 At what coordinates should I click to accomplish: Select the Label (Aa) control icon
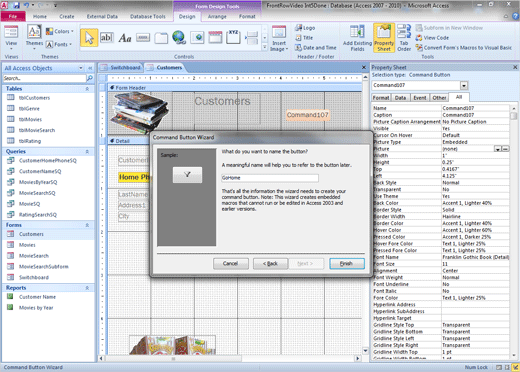coord(125,38)
